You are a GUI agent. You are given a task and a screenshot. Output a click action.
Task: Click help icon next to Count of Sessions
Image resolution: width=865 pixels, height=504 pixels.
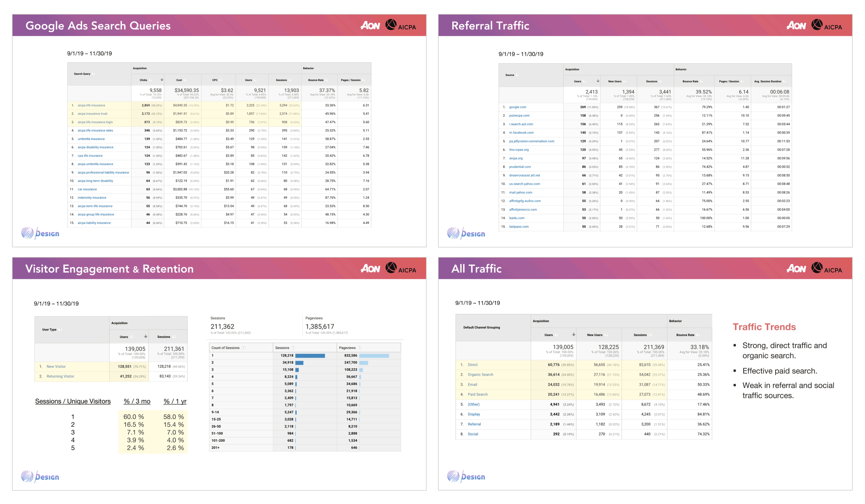243,348
